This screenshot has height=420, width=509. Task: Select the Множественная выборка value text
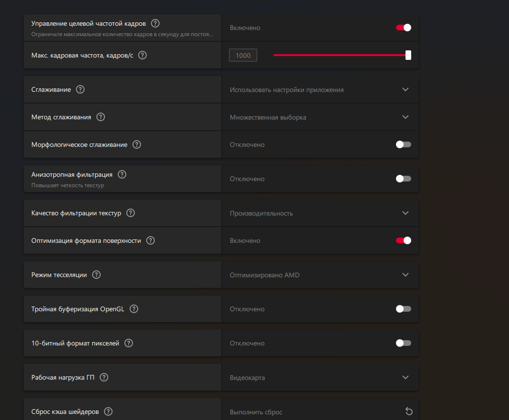click(x=268, y=117)
